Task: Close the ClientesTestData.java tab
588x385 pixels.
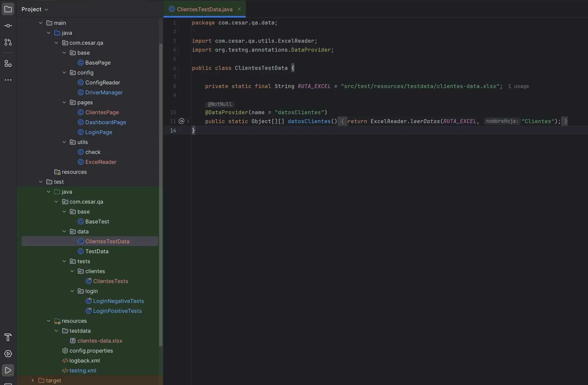Action: [x=239, y=9]
